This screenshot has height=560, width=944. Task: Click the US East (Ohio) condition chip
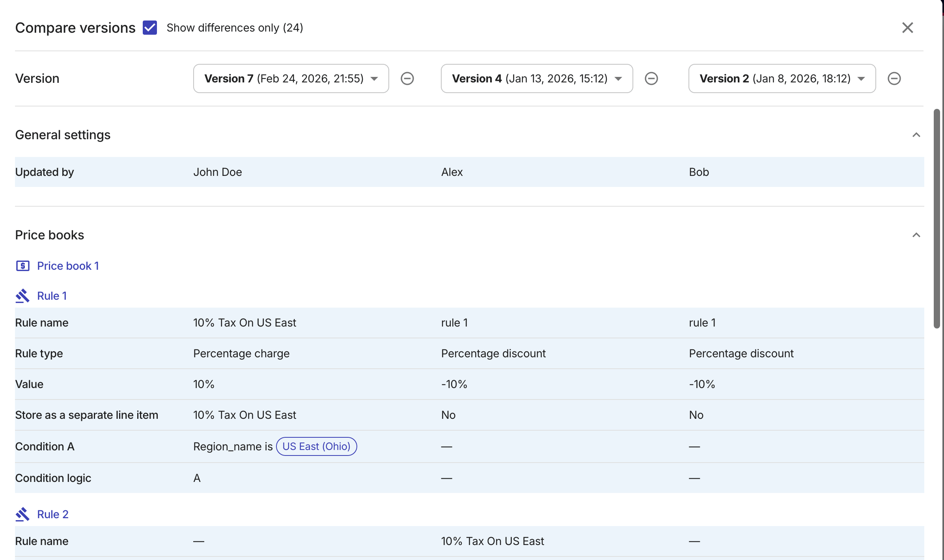click(x=316, y=446)
